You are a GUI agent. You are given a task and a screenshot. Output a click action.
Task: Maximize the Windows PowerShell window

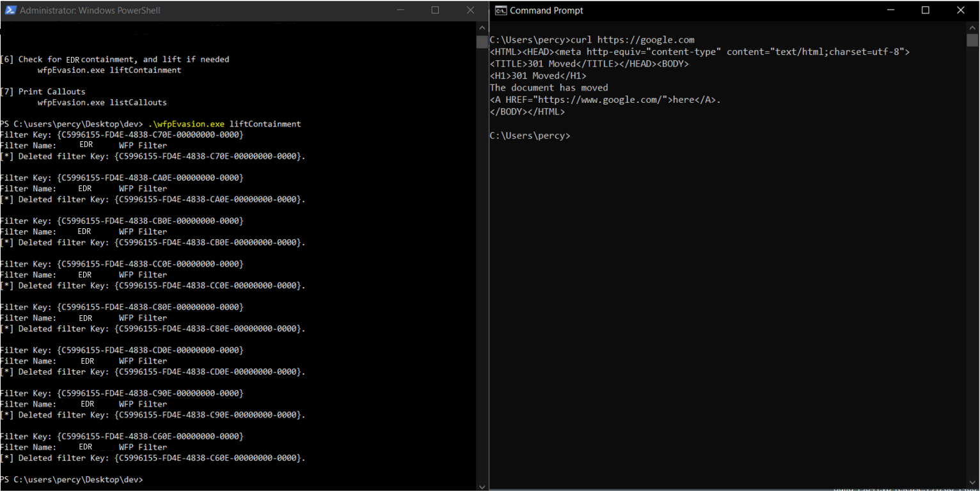coord(436,10)
